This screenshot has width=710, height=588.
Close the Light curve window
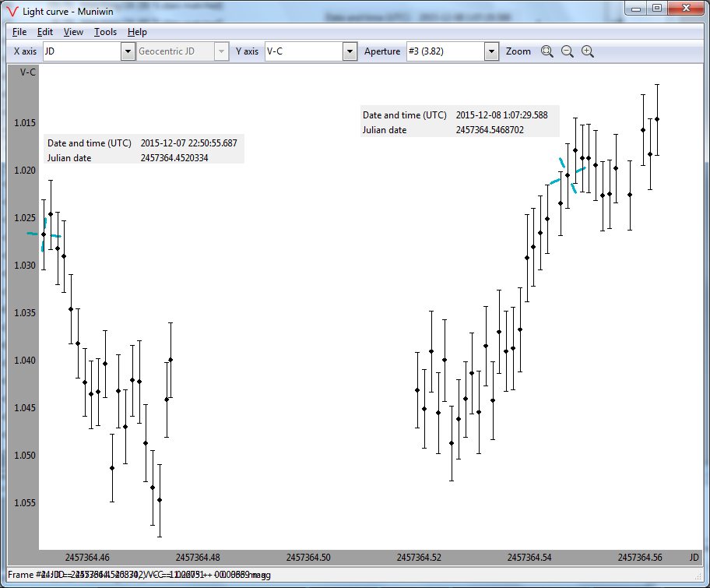click(x=685, y=9)
